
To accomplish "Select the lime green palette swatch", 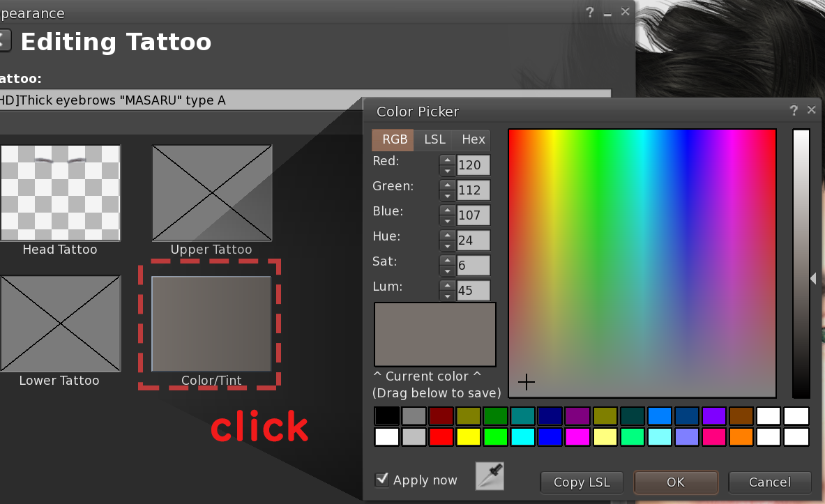I will [x=496, y=436].
